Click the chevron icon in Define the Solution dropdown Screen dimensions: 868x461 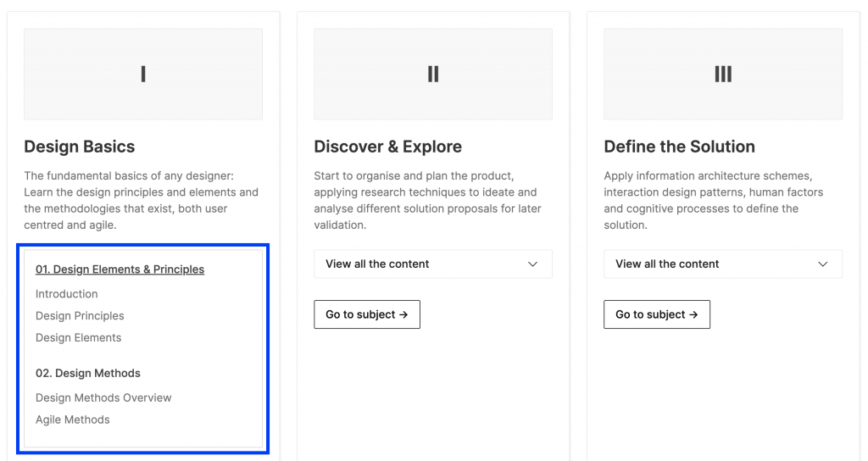822,264
